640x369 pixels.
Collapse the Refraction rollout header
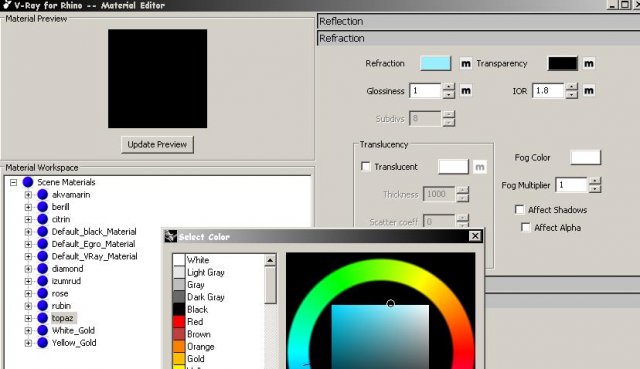pos(478,38)
